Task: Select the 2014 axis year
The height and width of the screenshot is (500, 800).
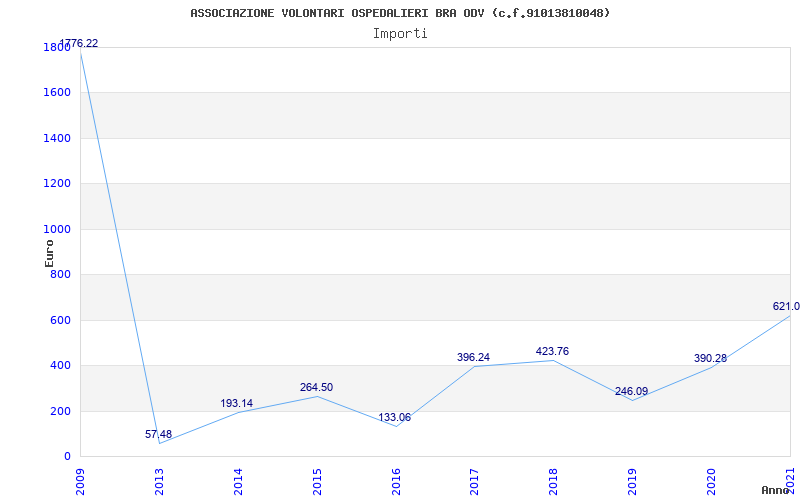Action: [238, 482]
